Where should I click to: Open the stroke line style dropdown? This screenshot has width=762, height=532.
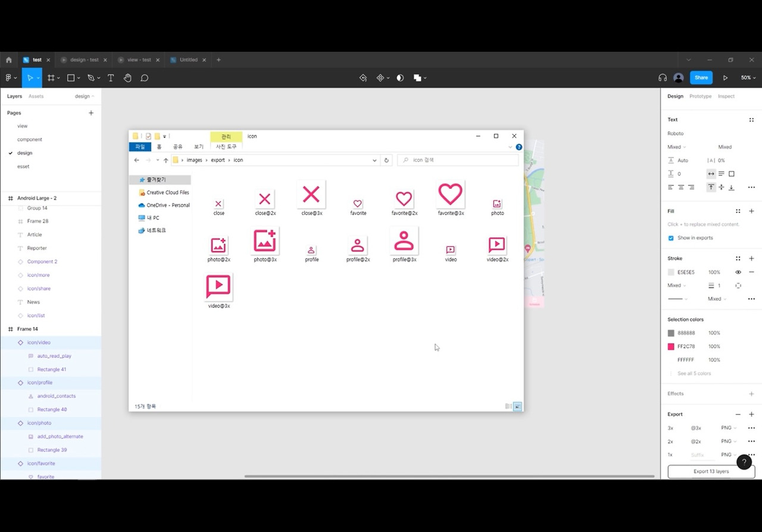click(677, 299)
